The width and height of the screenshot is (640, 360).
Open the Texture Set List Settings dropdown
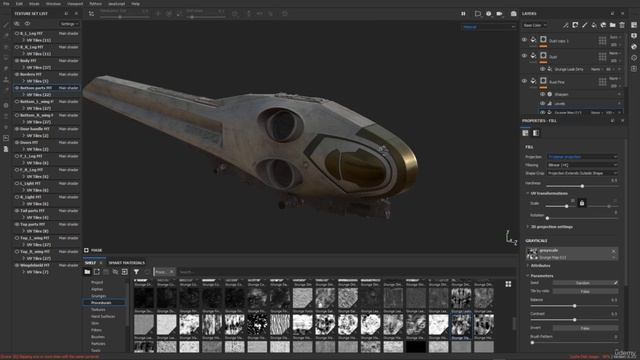coord(69,24)
